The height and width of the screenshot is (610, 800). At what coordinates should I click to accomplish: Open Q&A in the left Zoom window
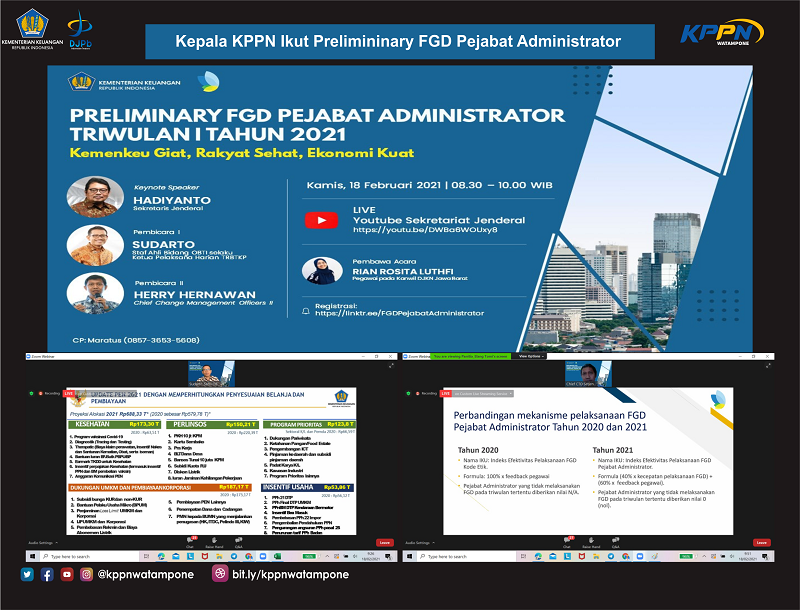(x=238, y=542)
